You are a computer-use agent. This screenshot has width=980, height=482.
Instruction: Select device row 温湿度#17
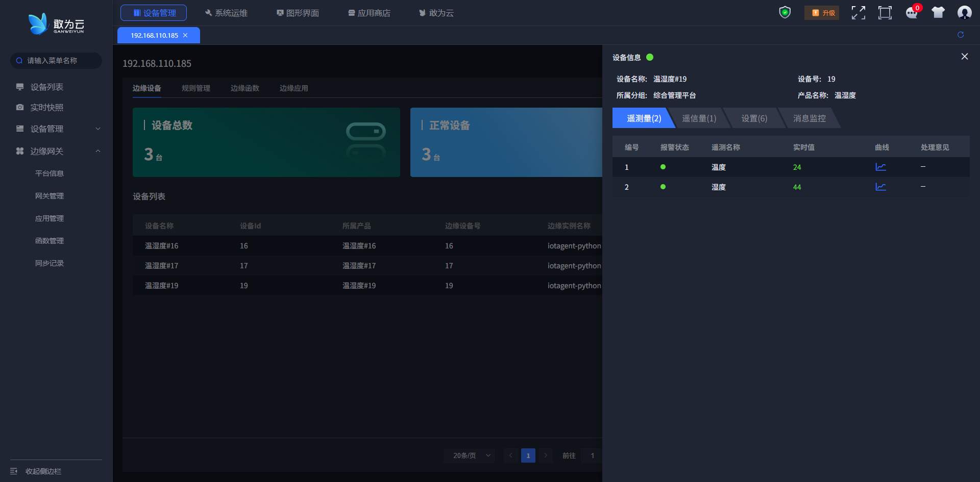[367, 266]
